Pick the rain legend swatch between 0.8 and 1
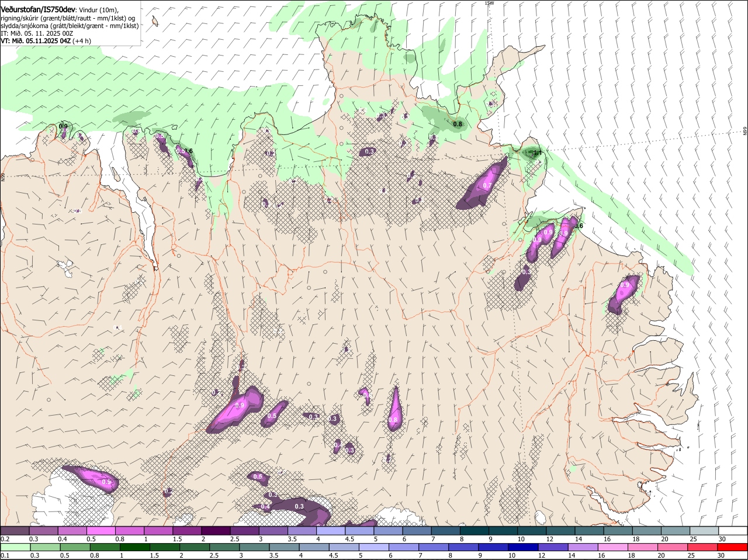748x560 pixels. 105,547
